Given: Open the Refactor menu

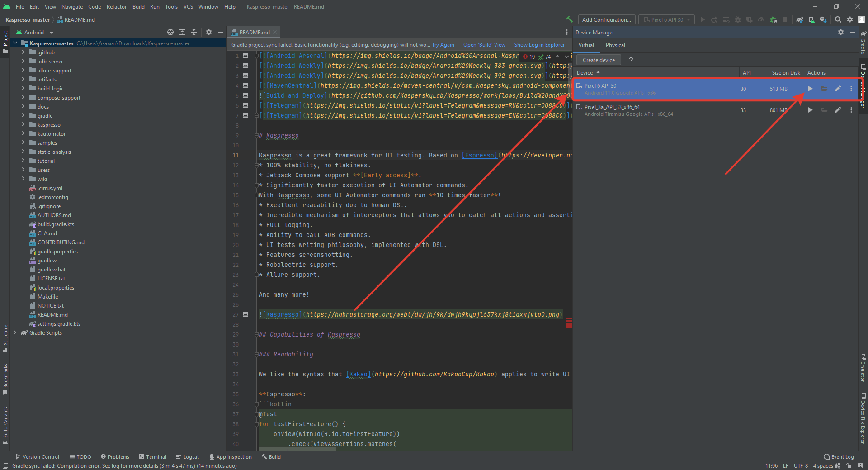Looking at the screenshot, I should click(117, 7).
